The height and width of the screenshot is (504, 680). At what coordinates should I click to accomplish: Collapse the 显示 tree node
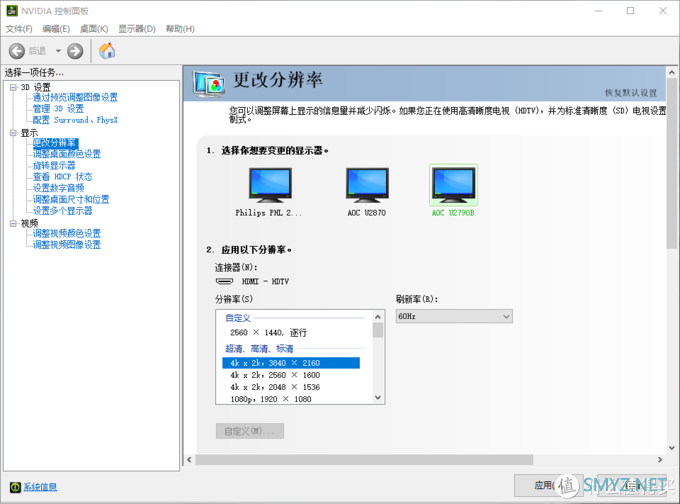(x=13, y=133)
